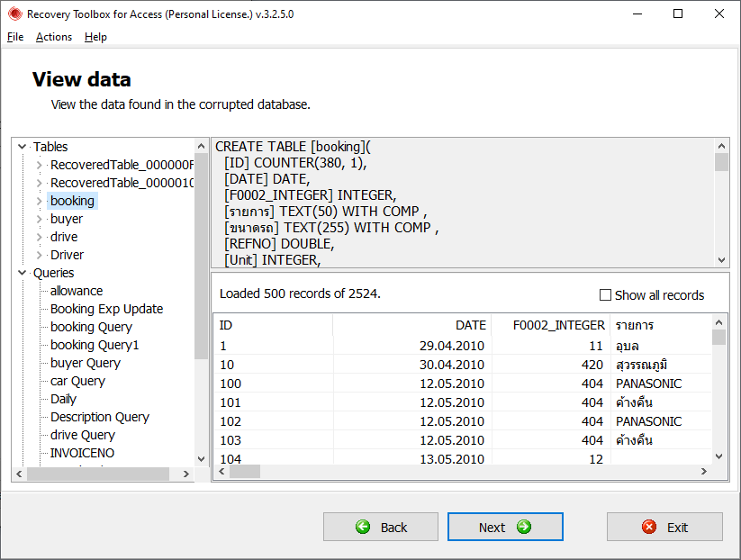Click the green arrow icon on Back button
This screenshot has height=560, width=741.
coord(363,527)
